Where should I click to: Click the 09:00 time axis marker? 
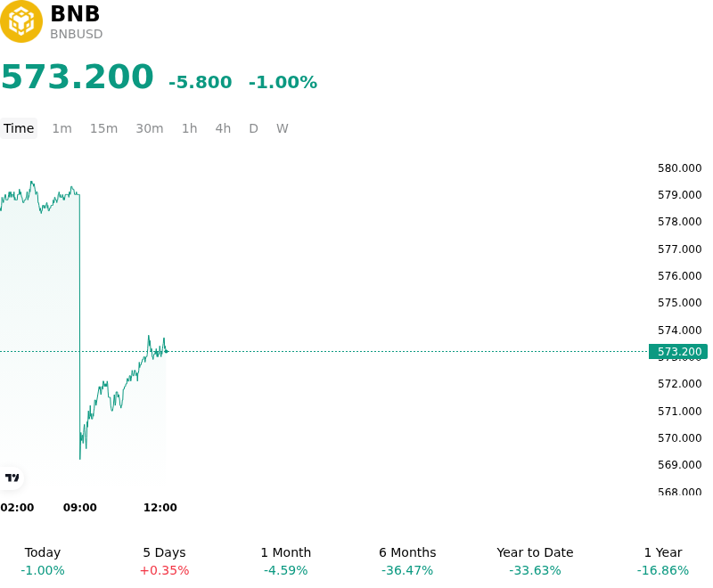pos(80,507)
